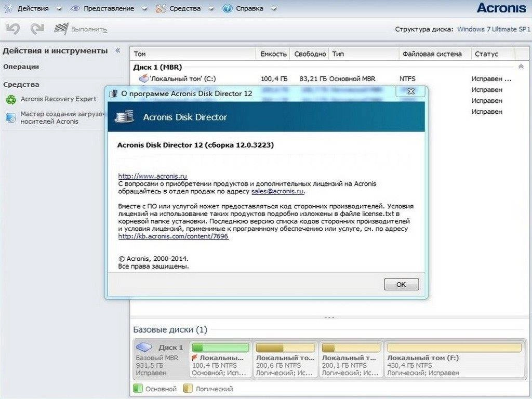The width and height of the screenshot is (532, 399).
Task: Click the green usage bar of C: partition
Action: tap(220, 348)
